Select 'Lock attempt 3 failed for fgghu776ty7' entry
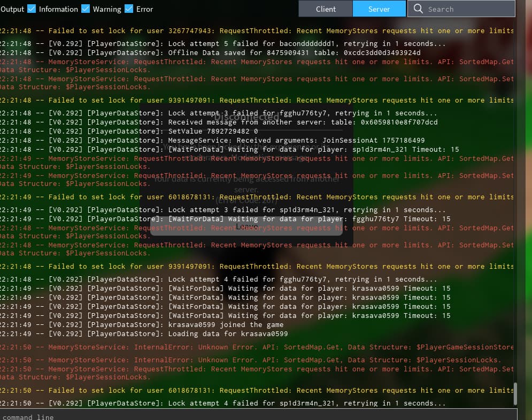Image resolution: width=532 pixels, height=420 pixels. (218, 113)
